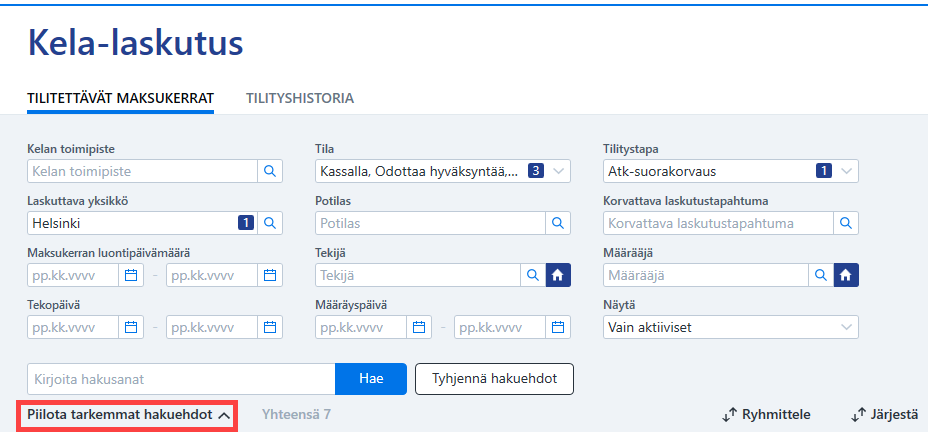The height and width of the screenshot is (432, 928).
Task: Focus the Määrääjä input field
Action: tap(706, 275)
